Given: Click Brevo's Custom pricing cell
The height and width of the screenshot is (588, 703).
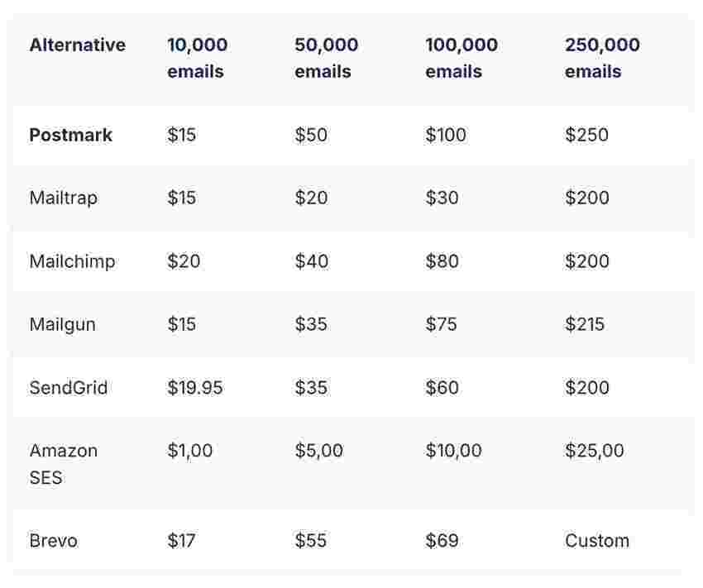Looking at the screenshot, I should pyautogui.click(x=597, y=541).
